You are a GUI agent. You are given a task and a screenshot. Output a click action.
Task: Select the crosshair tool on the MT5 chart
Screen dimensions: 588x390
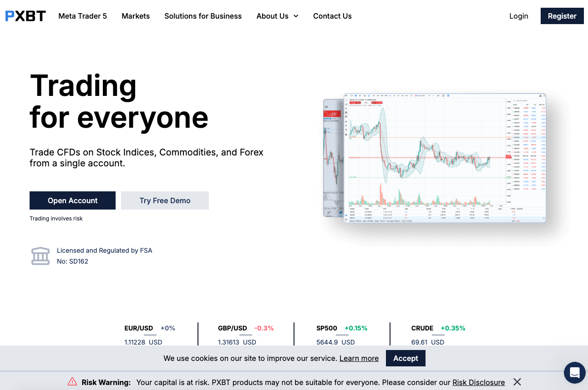coord(346,100)
